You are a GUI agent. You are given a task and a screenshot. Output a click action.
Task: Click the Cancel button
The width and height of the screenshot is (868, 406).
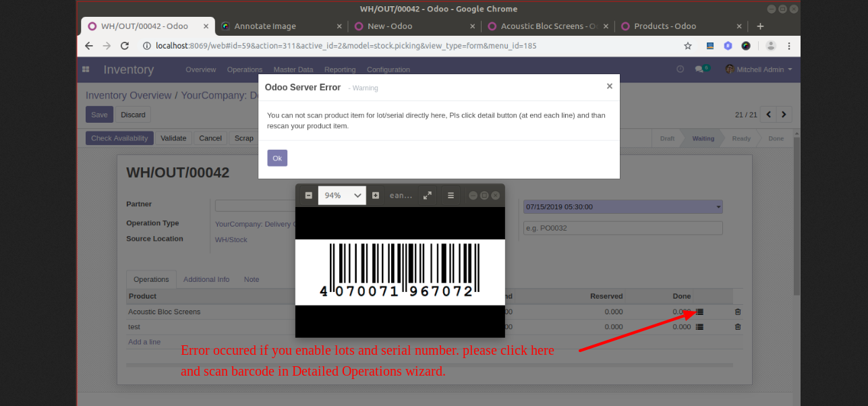pos(210,138)
